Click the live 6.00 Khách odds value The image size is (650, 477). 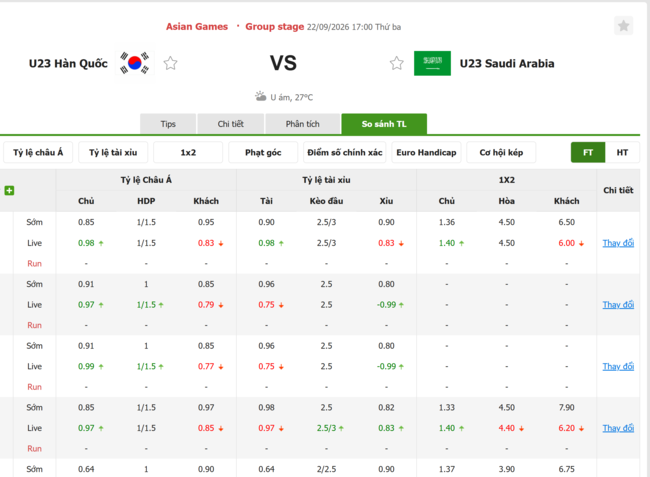567,243
